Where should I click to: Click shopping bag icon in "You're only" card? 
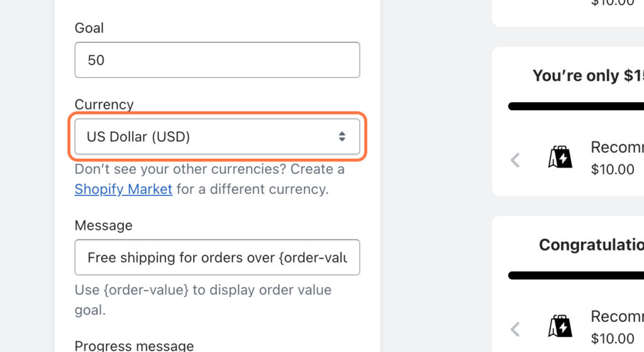[x=560, y=158]
